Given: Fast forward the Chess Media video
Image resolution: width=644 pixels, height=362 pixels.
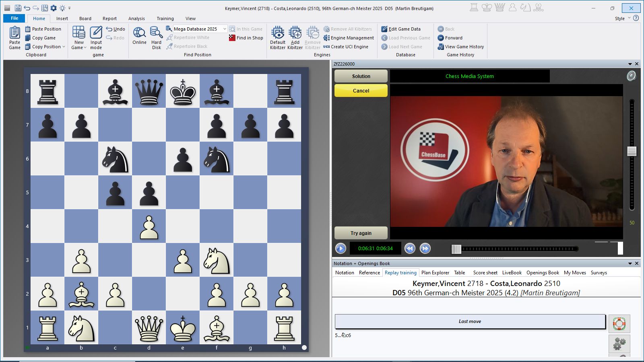Looking at the screenshot, I should click(425, 249).
